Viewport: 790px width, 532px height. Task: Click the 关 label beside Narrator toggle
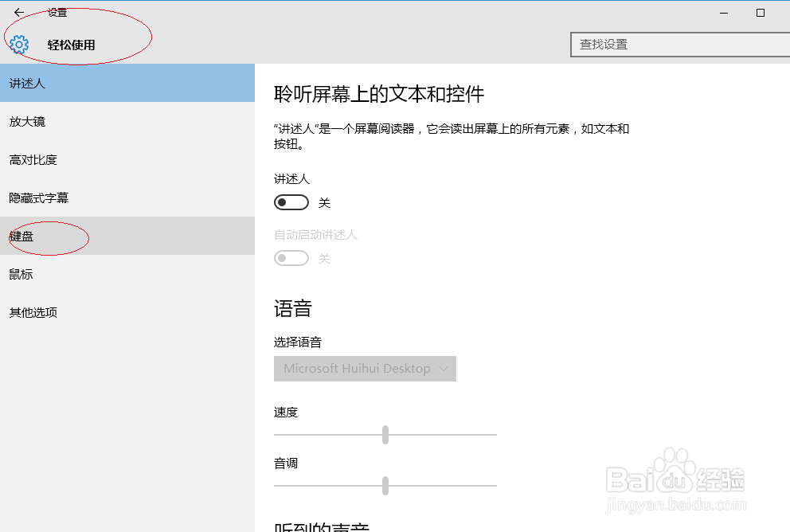[324, 202]
